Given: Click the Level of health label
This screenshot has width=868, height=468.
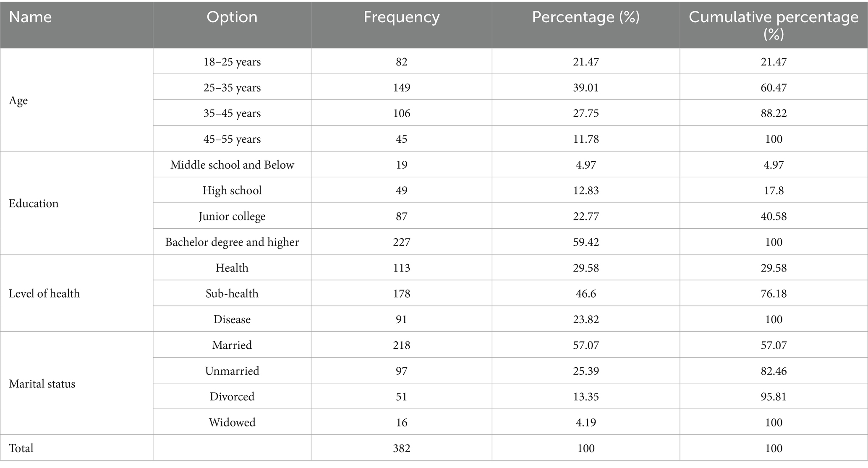Looking at the screenshot, I should pyautogui.click(x=44, y=293).
